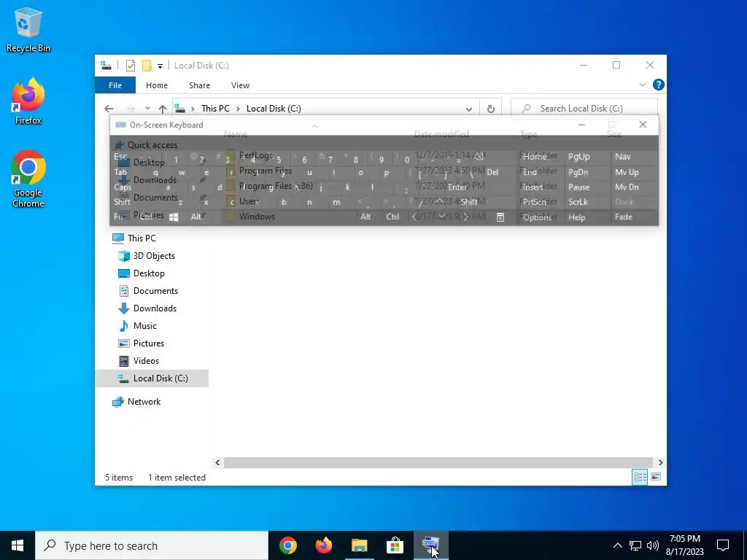Open the Recycle Bin desktop icon

pyautogui.click(x=28, y=29)
